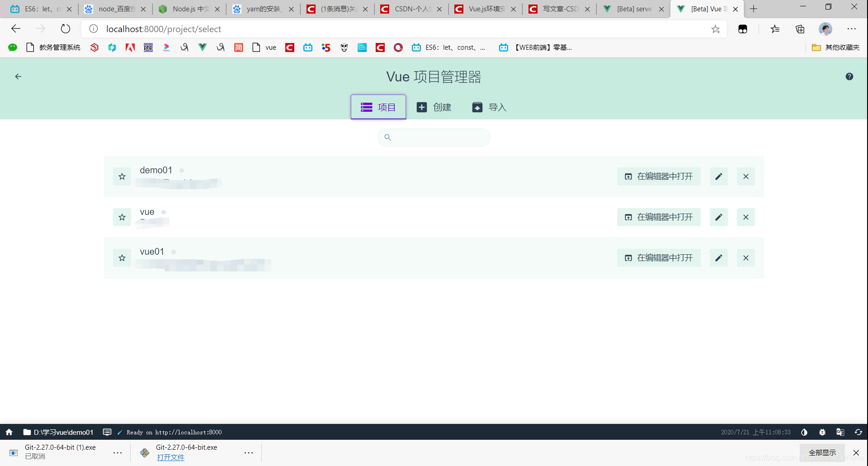The image size is (868, 466).
Task: Close the Vue.js环境 browser tab
Action: point(514,9)
